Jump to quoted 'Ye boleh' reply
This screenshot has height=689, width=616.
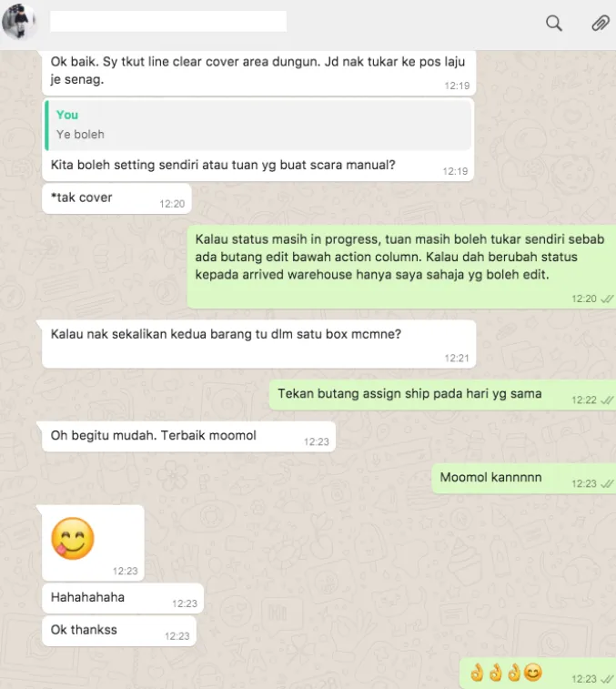pyautogui.click(x=258, y=125)
